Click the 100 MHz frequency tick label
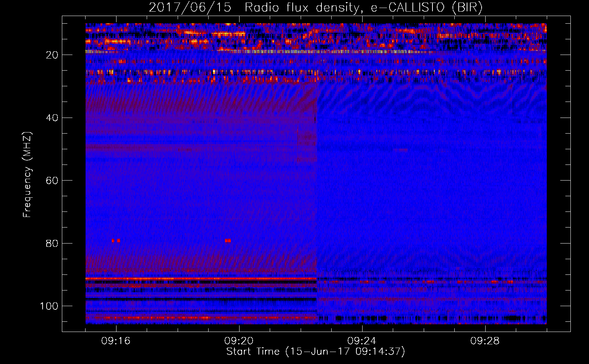 click(x=49, y=306)
